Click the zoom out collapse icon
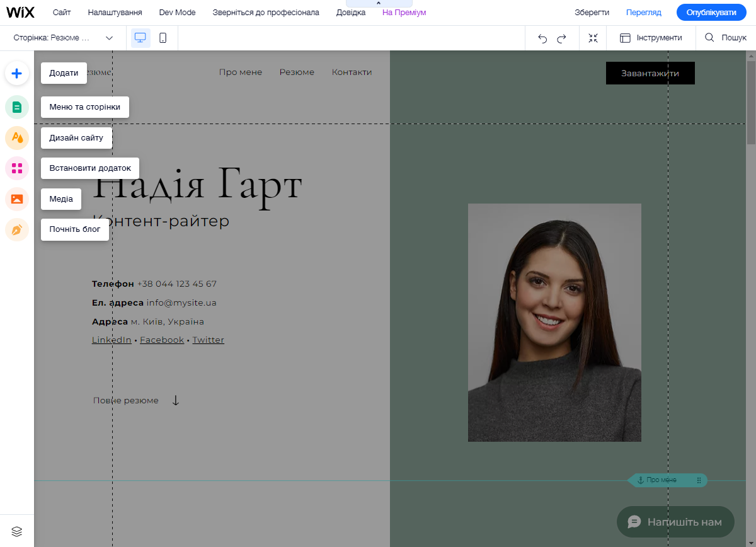 click(593, 38)
